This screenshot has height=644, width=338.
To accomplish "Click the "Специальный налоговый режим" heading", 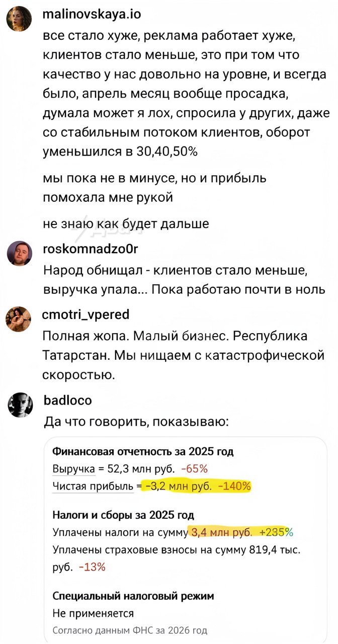I will [x=133, y=596].
